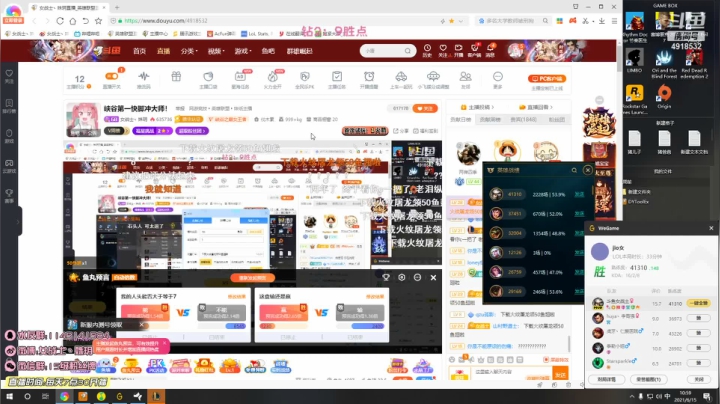
Task: Open the WeGame icon on the taskbar
Action: [x=119, y=396]
